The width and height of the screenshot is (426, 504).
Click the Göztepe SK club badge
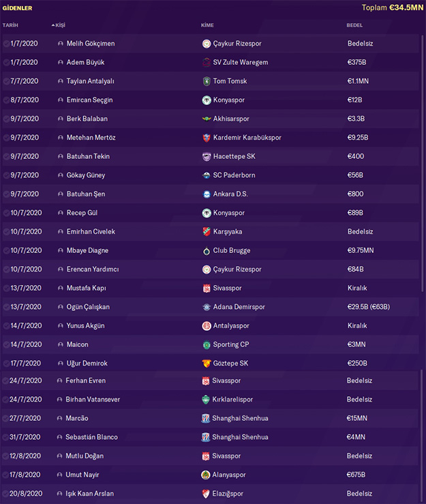[207, 364]
